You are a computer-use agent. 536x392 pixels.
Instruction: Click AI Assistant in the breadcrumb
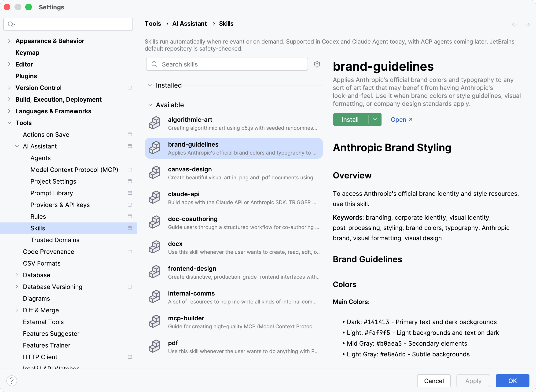pyautogui.click(x=189, y=24)
